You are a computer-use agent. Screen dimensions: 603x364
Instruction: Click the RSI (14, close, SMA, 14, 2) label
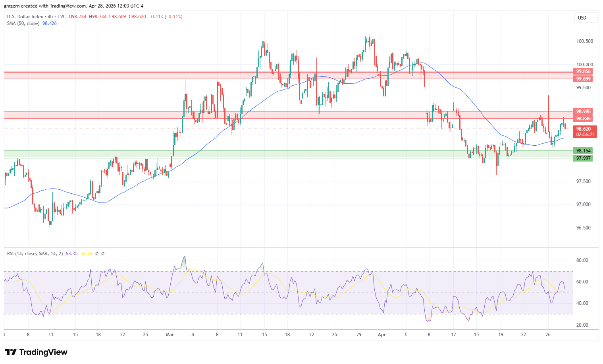[35, 254]
